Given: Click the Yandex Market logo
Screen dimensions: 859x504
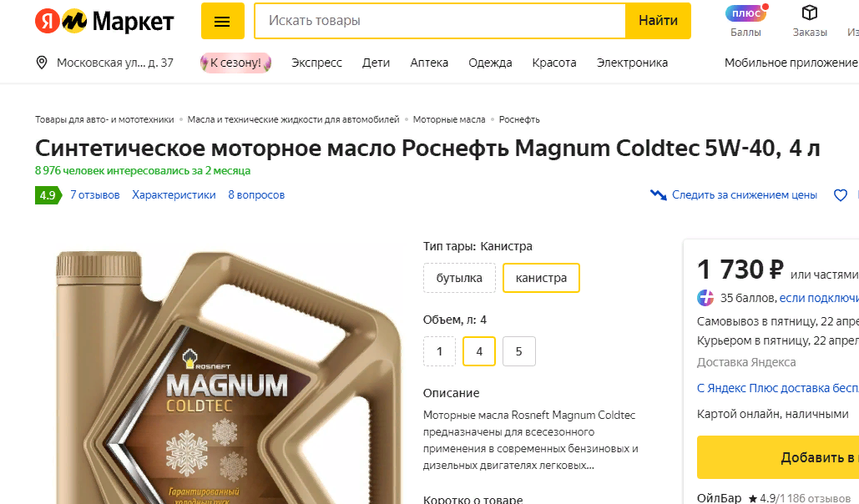Looking at the screenshot, I should tap(104, 22).
